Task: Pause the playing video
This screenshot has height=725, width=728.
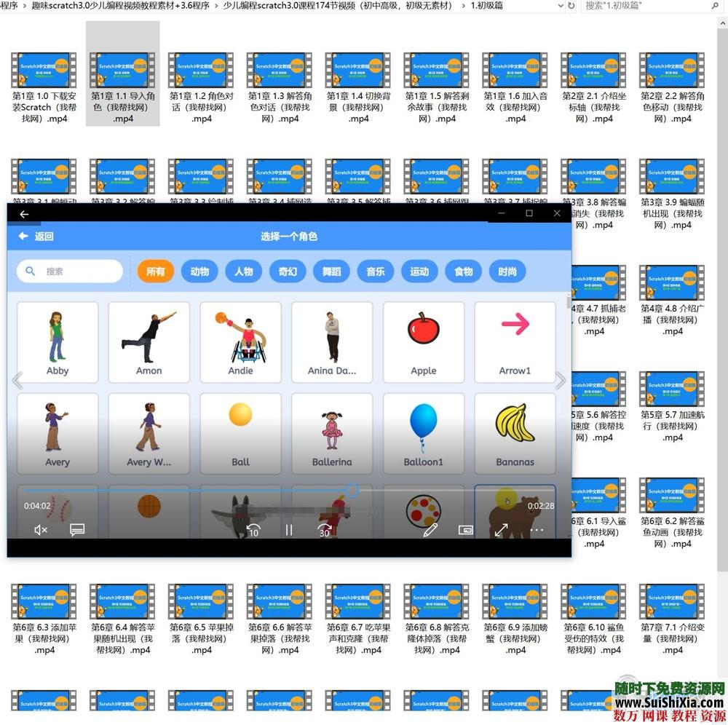Action: [289, 530]
